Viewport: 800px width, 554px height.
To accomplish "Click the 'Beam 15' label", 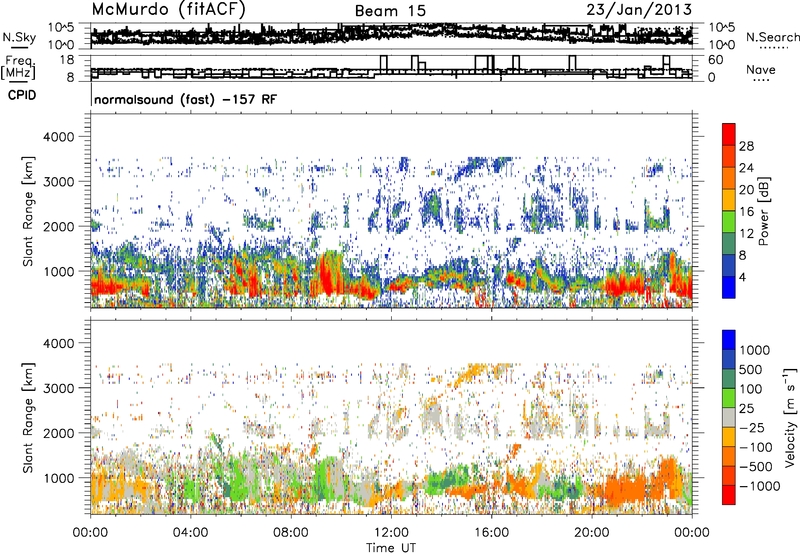I will pyautogui.click(x=390, y=11).
